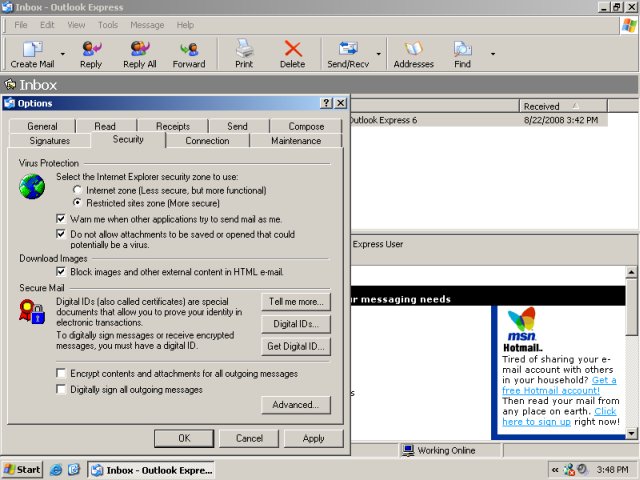Viewport: 640px width, 480px height.
Task: Open Advanced security settings button
Action: (x=296, y=404)
